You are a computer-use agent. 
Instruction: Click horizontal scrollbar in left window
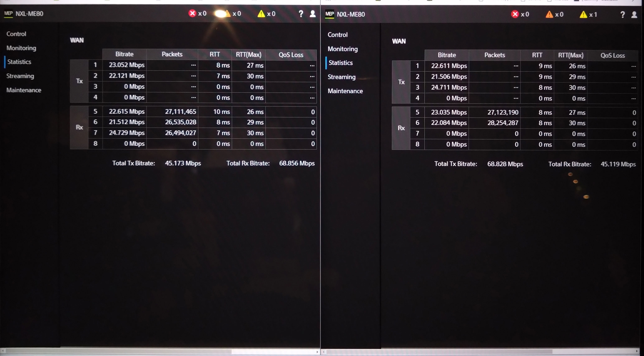tap(118, 351)
